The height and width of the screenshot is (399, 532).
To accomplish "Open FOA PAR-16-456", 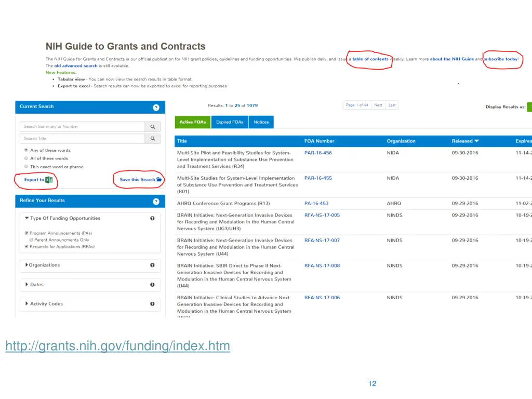I will (318, 153).
